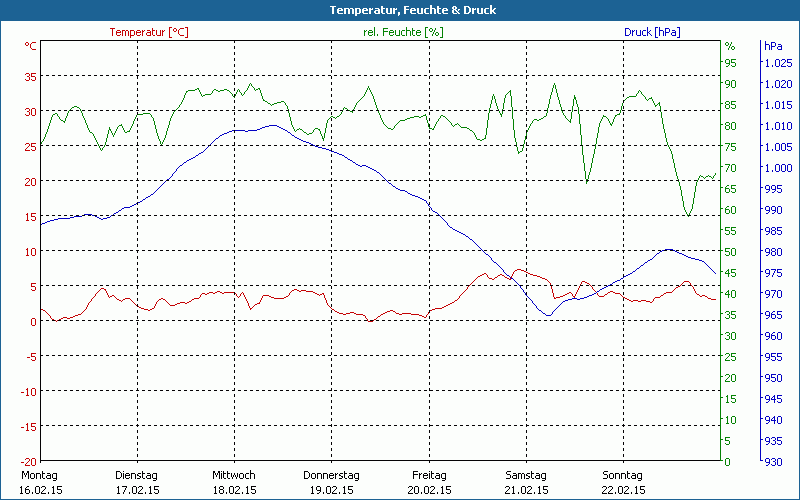
Task: Click the '20.02.15' date label
Action: click(x=429, y=490)
